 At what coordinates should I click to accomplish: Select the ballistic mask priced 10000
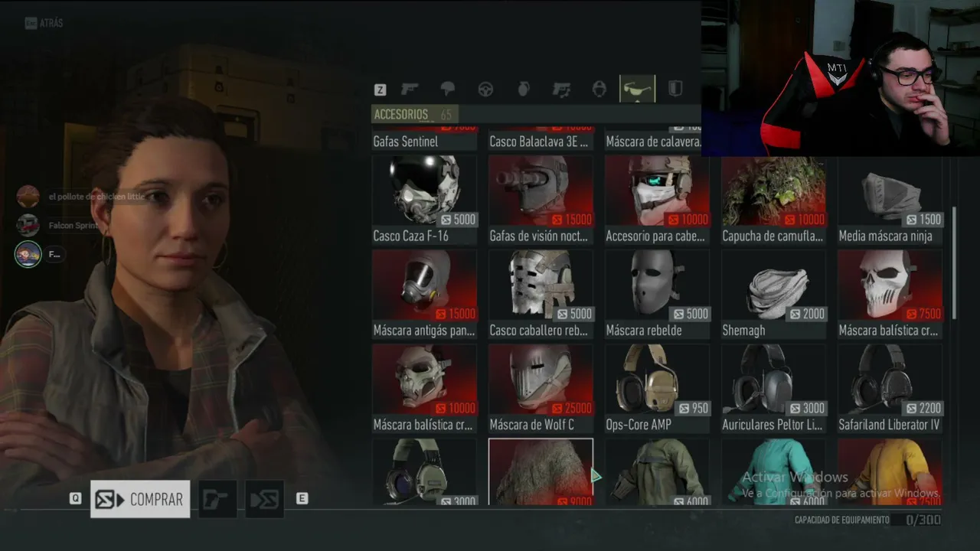(x=424, y=388)
